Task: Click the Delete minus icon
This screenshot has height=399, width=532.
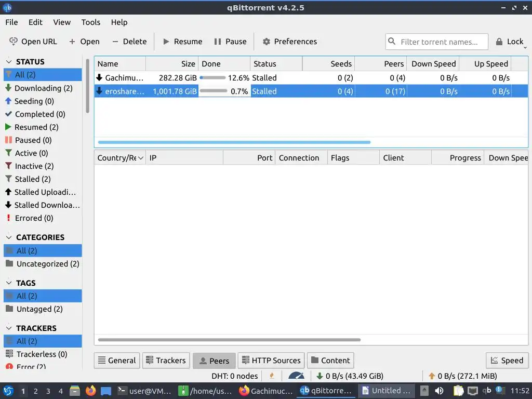Action: tap(115, 42)
